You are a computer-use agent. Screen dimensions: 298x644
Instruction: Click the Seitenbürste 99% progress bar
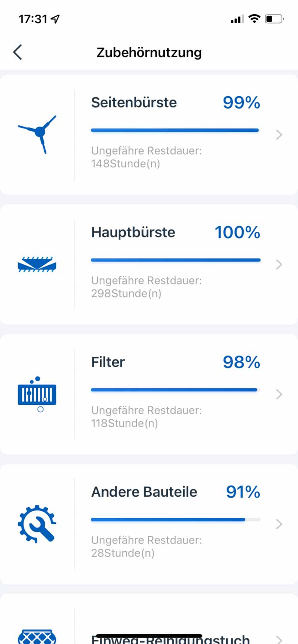(x=175, y=130)
